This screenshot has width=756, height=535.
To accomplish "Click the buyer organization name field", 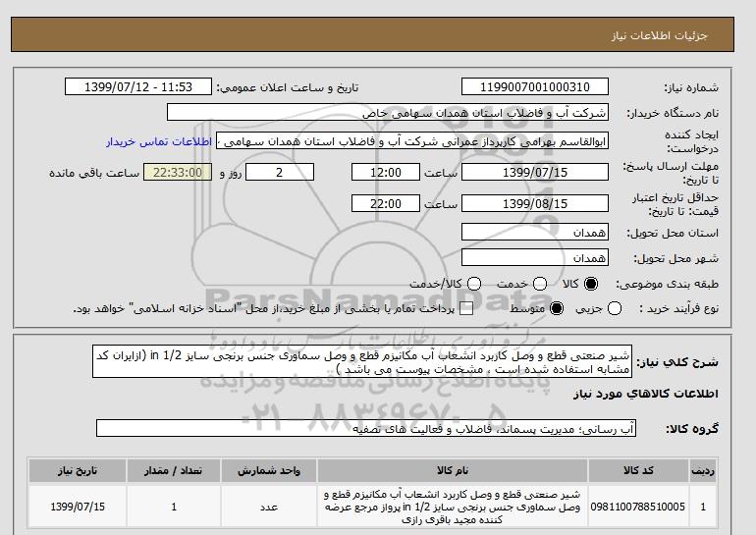I will (x=388, y=113).
